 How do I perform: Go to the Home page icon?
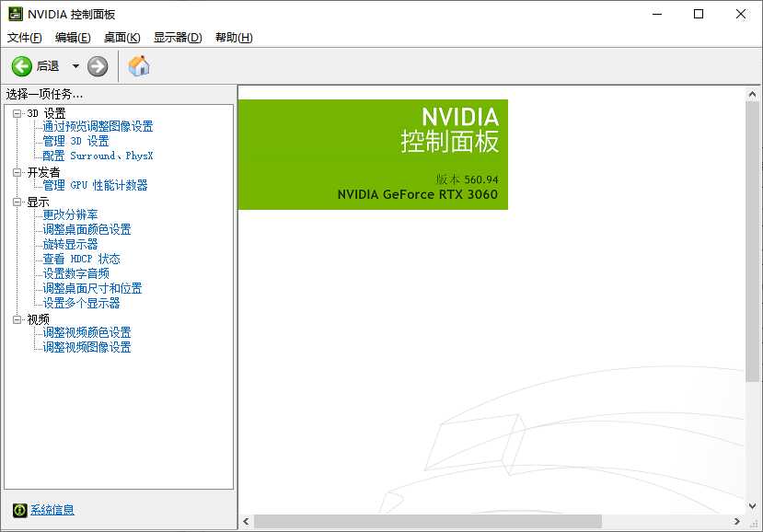[x=139, y=65]
